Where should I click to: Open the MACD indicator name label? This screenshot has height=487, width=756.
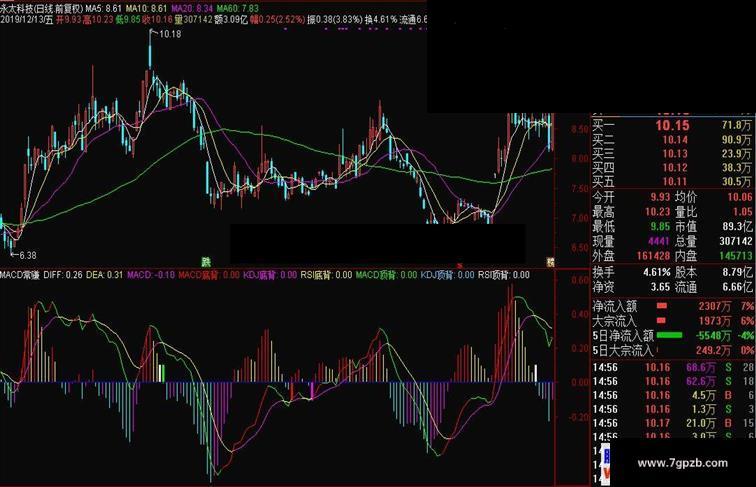20,275
